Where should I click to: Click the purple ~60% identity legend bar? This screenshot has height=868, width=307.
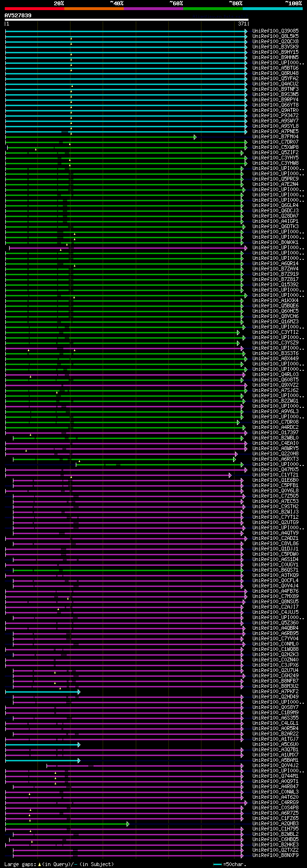click(153, 8)
